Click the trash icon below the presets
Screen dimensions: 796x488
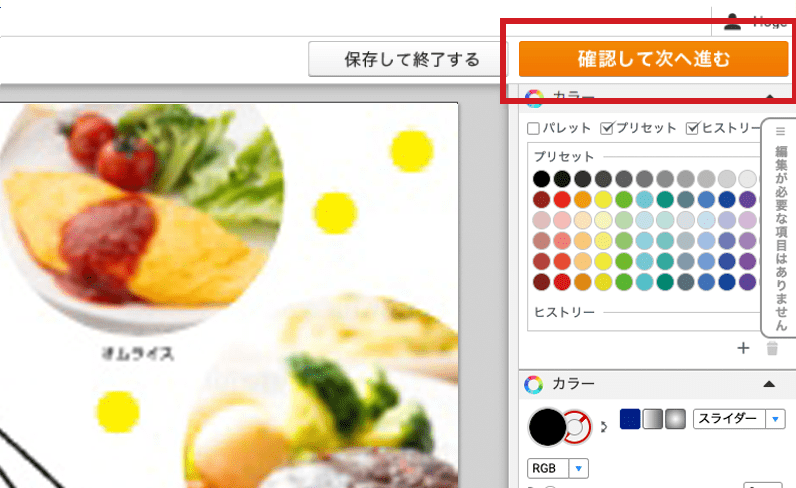click(772, 348)
